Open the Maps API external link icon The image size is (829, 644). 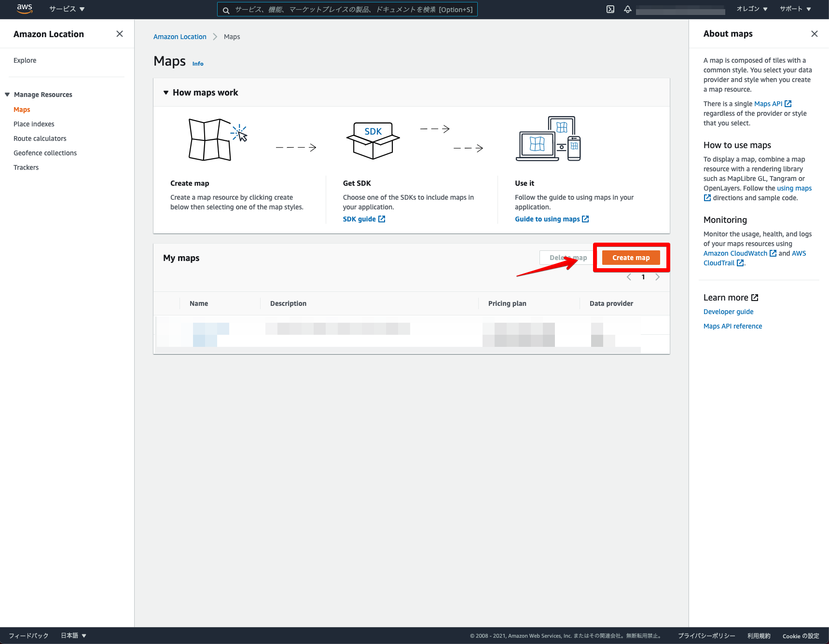coord(788,103)
